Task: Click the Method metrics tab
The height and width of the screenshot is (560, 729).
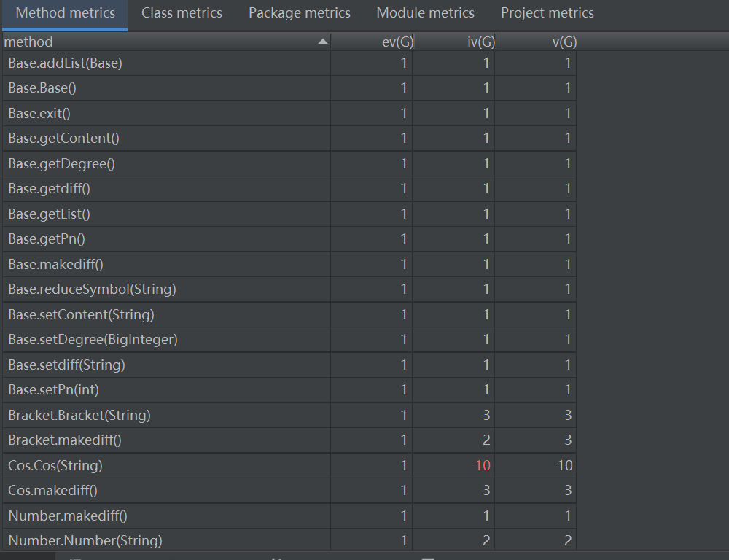Action: point(65,13)
